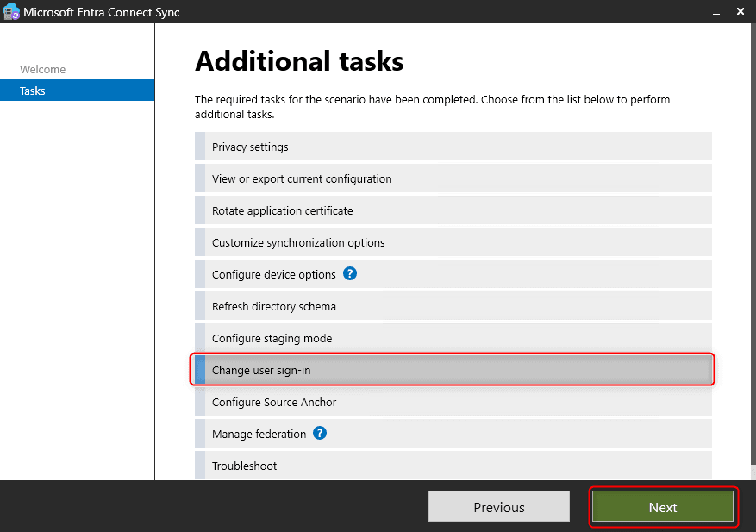The height and width of the screenshot is (532, 756).
Task: Select Configure staging mode task
Action: [272, 338]
